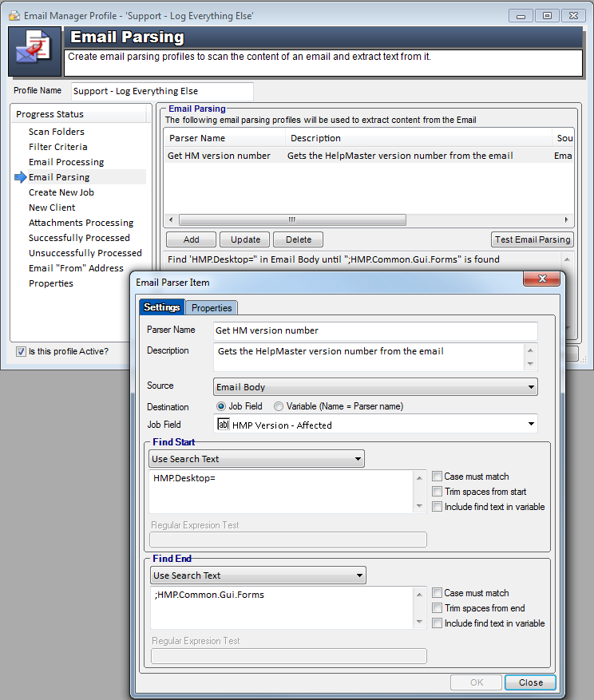Click the Profile Name input field

[x=162, y=91]
